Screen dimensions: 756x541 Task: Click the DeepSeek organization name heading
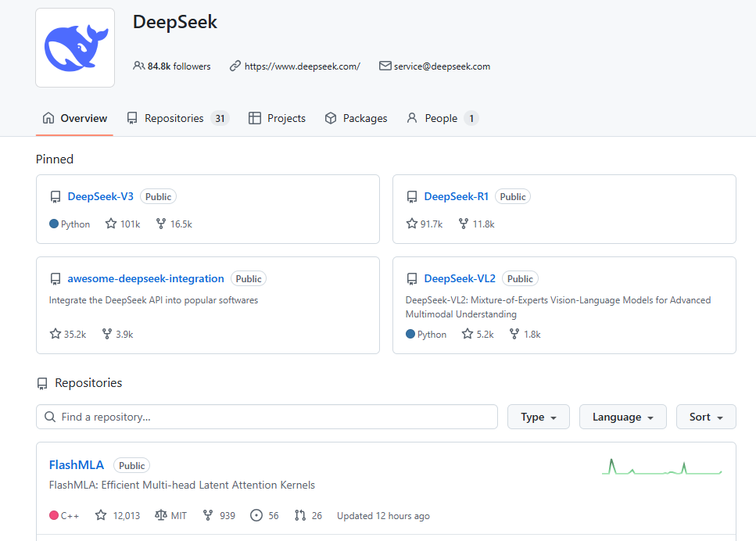[x=175, y=22]
